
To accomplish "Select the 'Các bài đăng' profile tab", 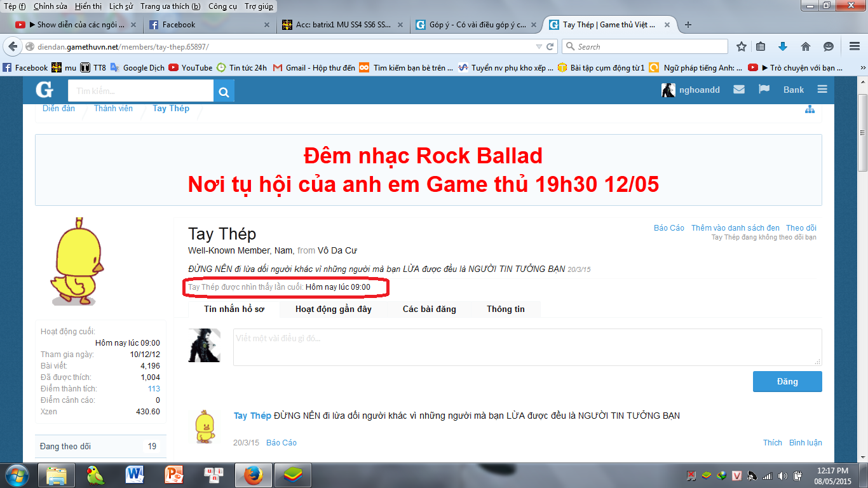I will click(430, 309).
